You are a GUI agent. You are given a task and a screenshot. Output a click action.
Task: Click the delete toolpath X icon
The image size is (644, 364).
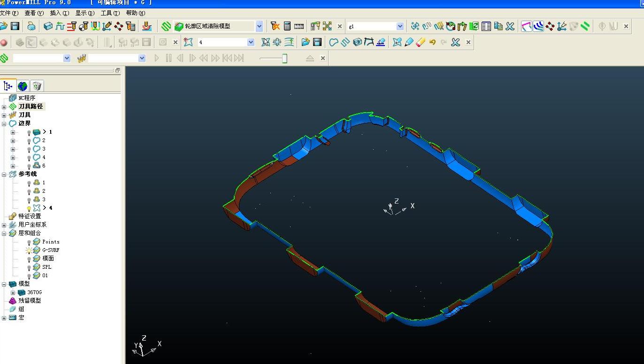[x=510, y=26]
